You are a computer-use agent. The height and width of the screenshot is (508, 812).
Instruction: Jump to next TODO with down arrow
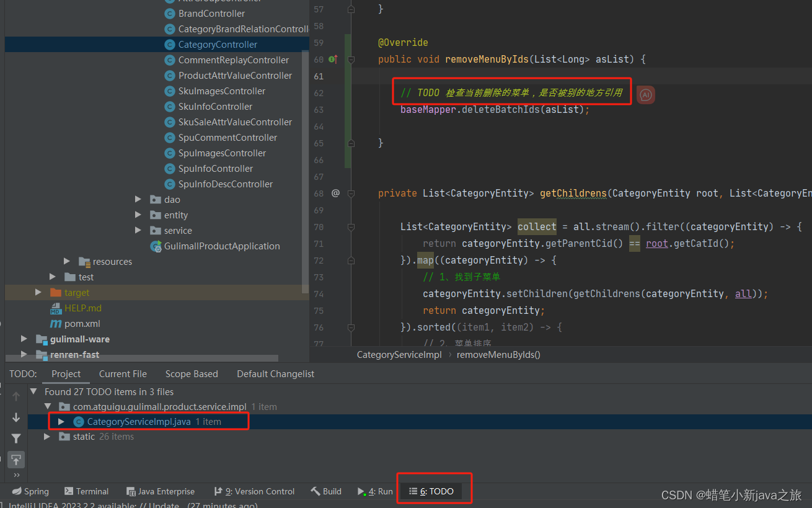point(16,417)
